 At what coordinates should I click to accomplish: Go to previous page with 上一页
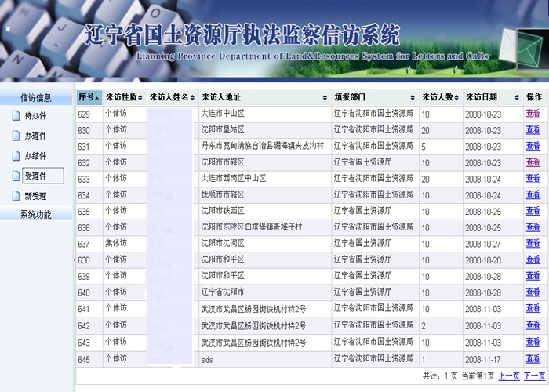509,376
